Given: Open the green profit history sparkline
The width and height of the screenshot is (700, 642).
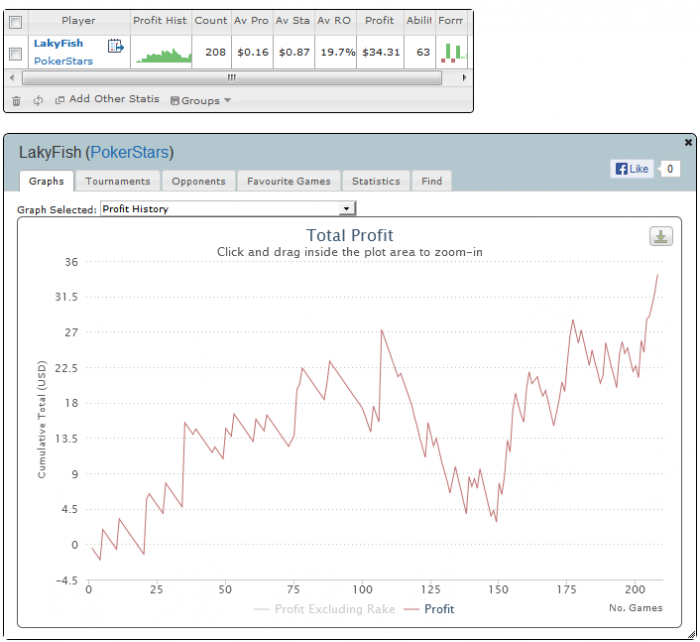Looking at the screenshot, I should [163, 55].
